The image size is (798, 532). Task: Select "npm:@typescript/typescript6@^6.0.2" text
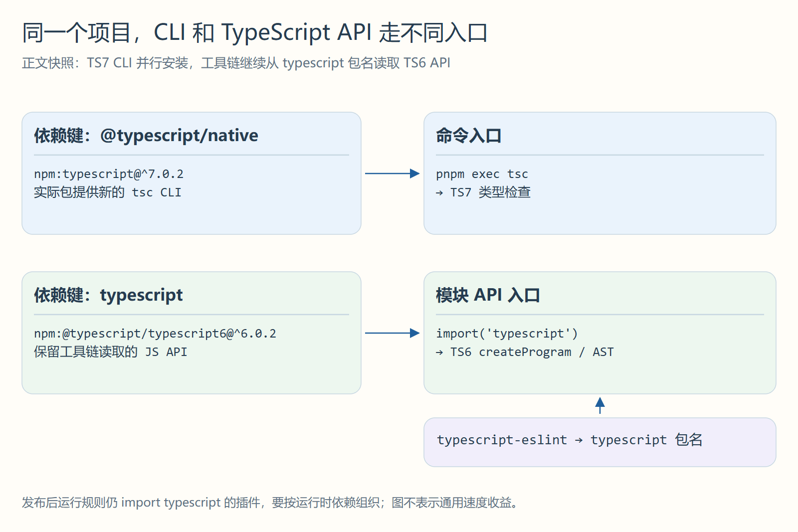pos(155,334)
